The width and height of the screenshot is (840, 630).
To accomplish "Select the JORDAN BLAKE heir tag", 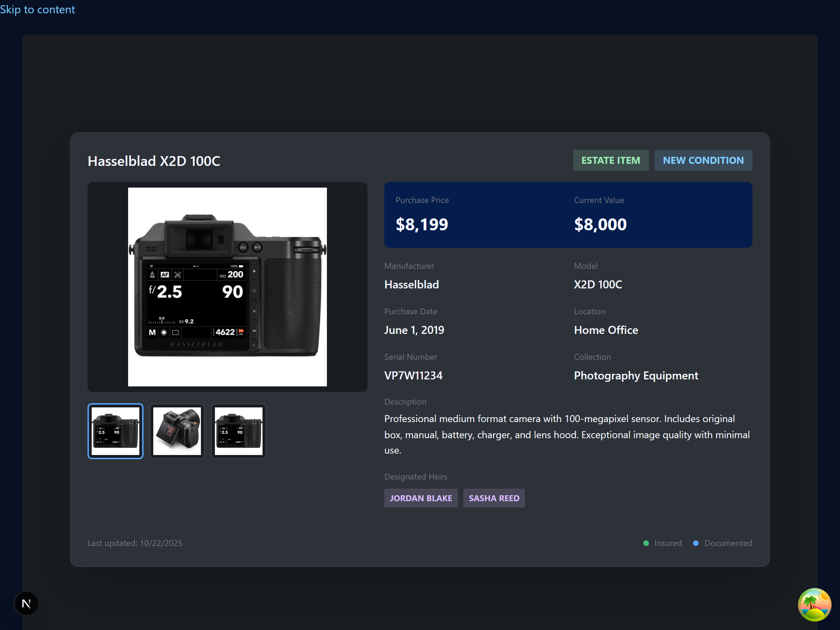I will (421, 498).
